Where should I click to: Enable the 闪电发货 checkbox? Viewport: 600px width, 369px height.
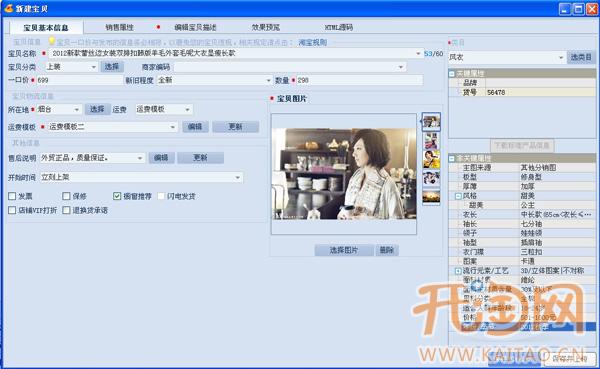click(161, 196)
